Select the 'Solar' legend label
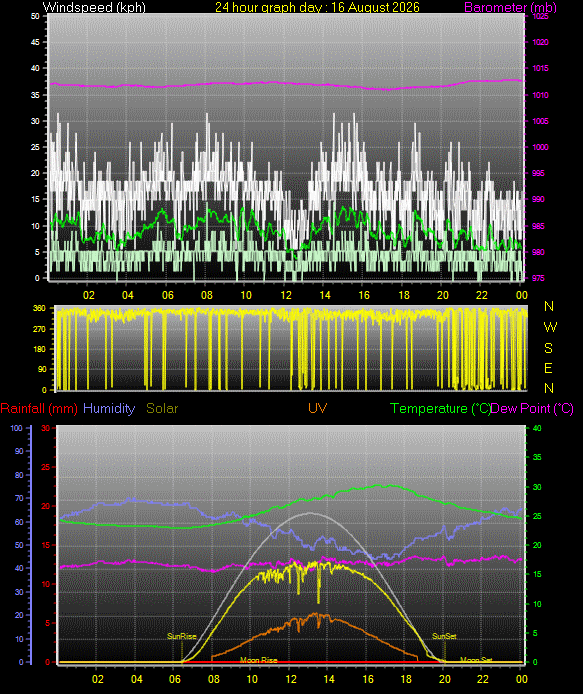The width and height of the screenshot is (583, 694). click(162, 408)
